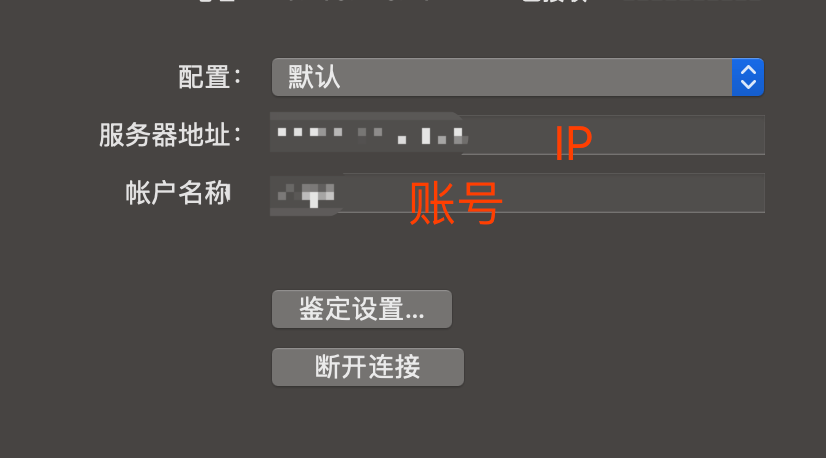
Task: Click the 断开连接 disconnect button
Action: tap(368, 367)
